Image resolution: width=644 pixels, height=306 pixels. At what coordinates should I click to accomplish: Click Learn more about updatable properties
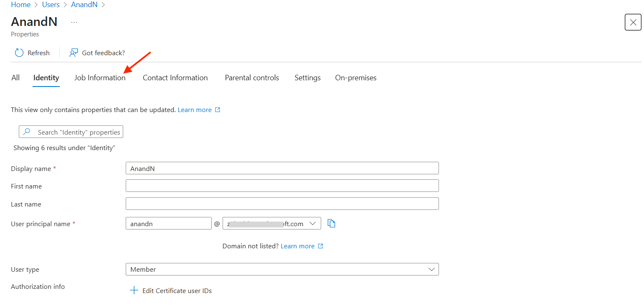(x=195, y=110)
